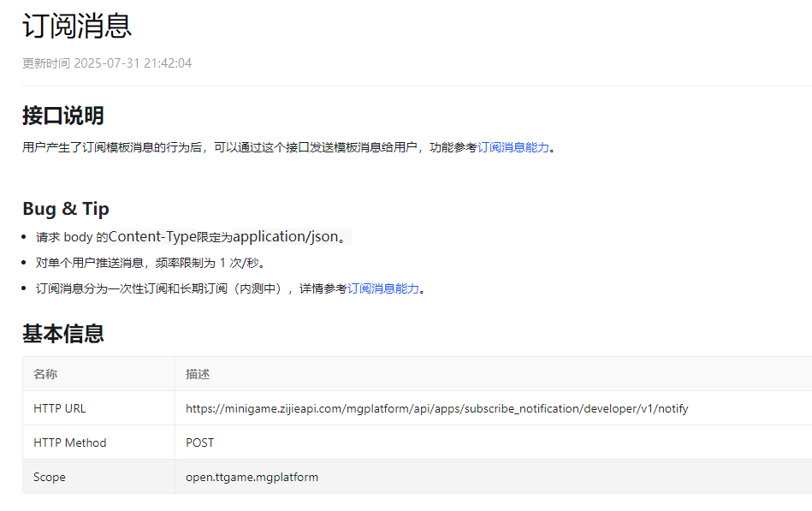Click the 接口说明 heading
The width and height of the screenshot is (812, 511).
click(x=63, y=116)
